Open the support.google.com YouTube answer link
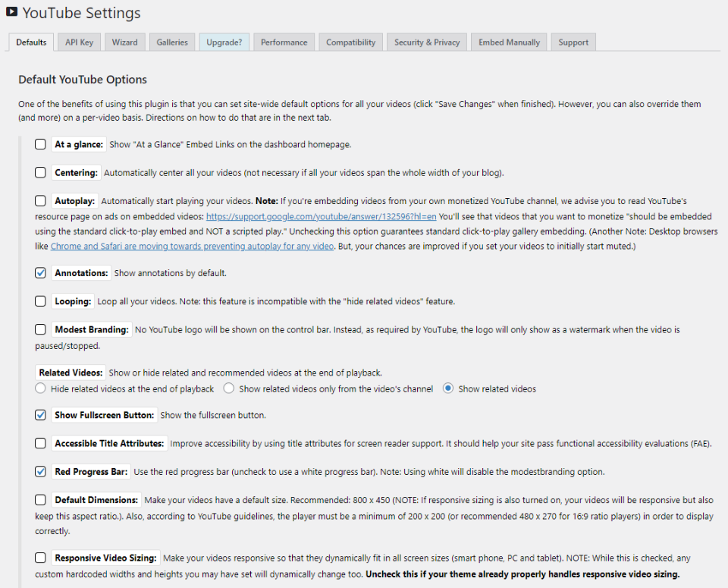 (322, 216)
